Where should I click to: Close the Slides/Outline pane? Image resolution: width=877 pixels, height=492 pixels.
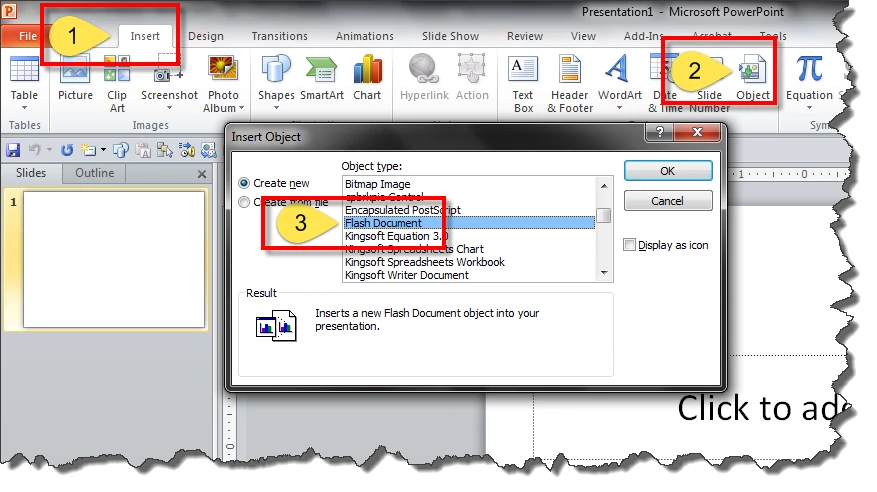(202, 174)
